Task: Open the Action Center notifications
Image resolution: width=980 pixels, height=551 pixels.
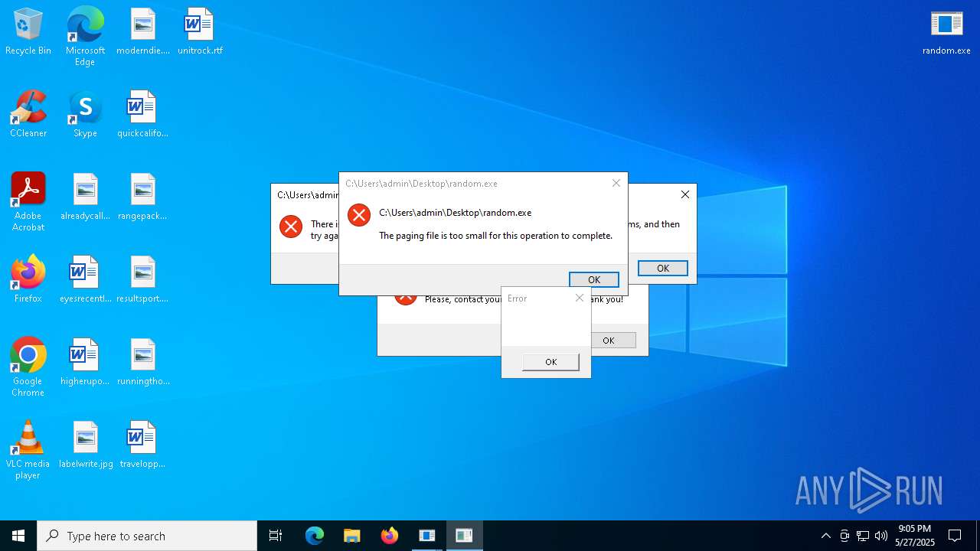Action: coord(955,536)
